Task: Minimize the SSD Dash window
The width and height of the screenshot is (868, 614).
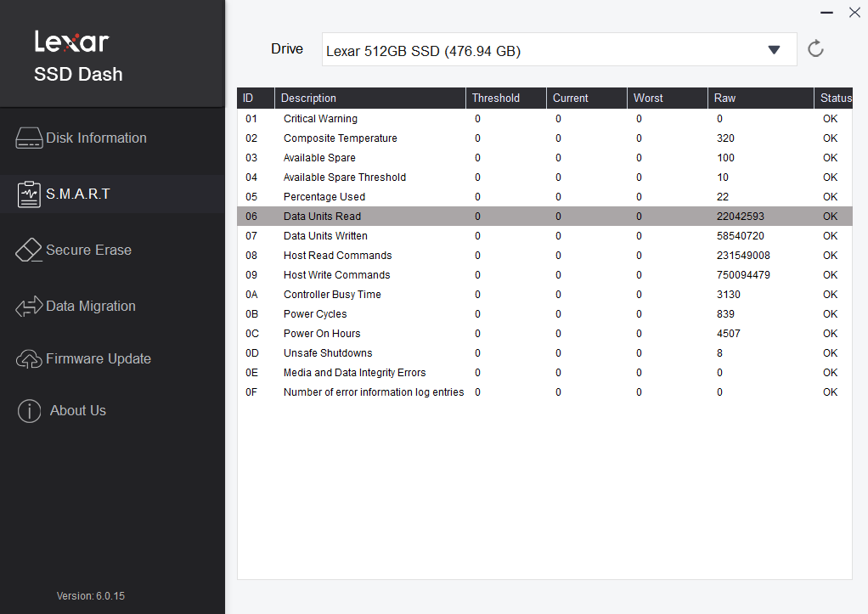Action: click(826, 12)
